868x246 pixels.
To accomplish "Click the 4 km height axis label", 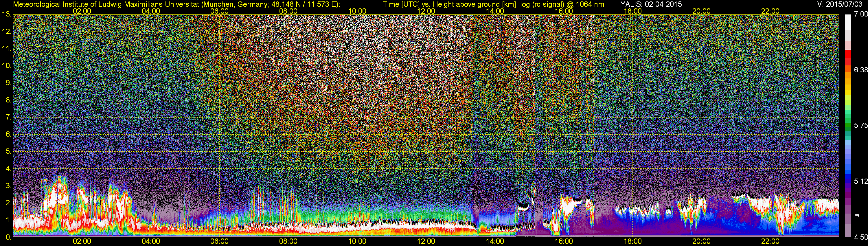I will [8, 168].
